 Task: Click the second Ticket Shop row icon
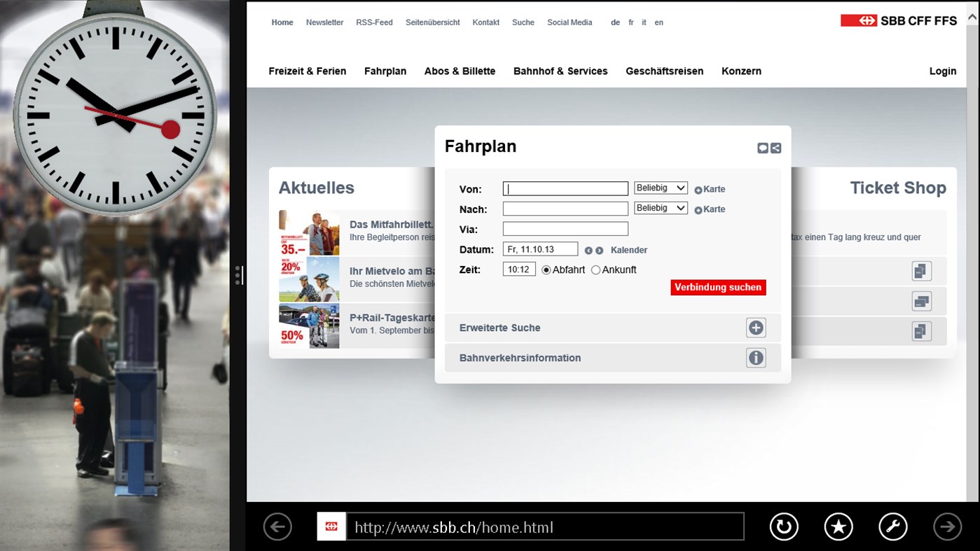pos(921,301)
